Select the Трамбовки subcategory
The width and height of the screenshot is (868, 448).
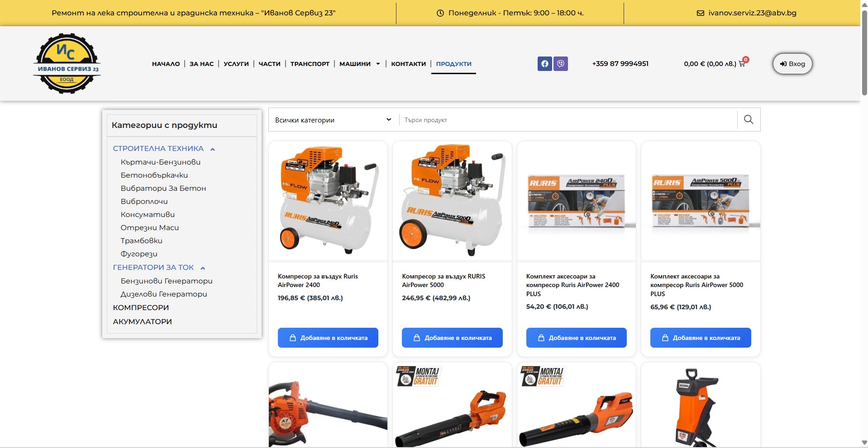click(141, 241)
